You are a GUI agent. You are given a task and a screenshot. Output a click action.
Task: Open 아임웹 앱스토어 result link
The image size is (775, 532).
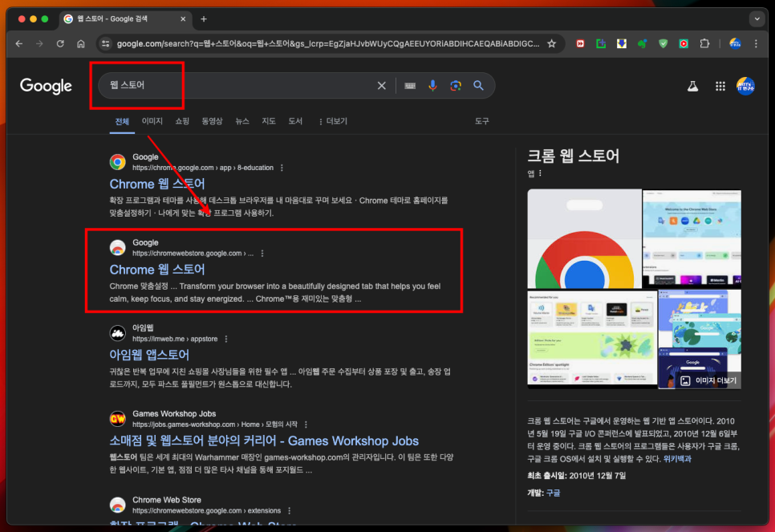coord(149,355)
